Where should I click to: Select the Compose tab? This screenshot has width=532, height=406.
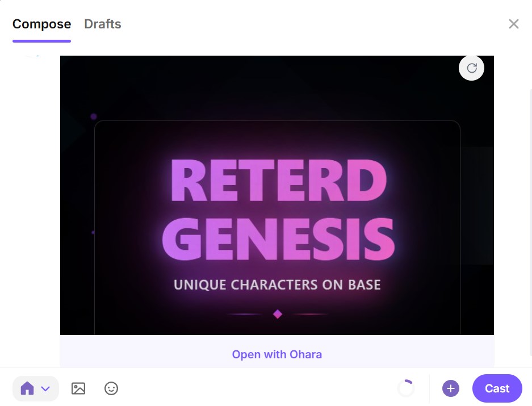pyautogui.click(x=41, y=24)
